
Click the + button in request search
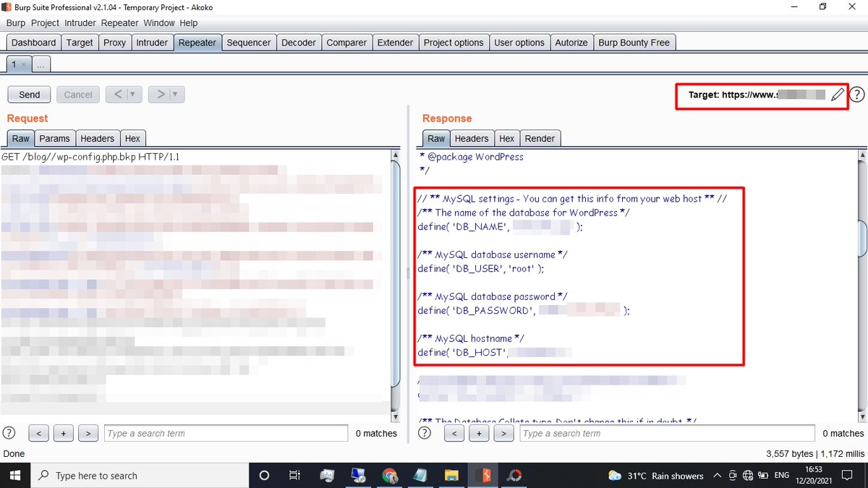[x=64, y=433]
